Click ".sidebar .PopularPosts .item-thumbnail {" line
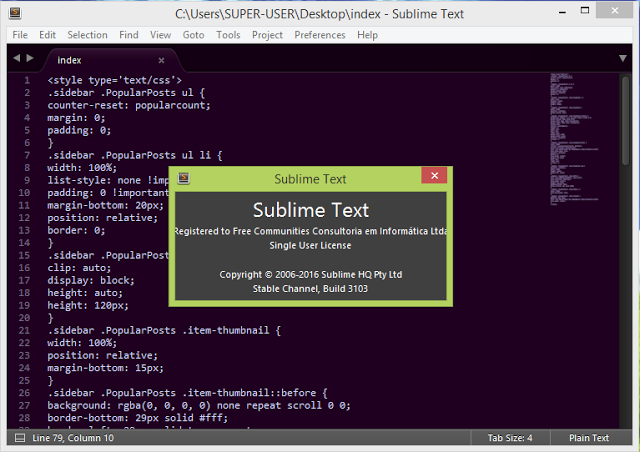Viewport: 640px width, 452px height. click(164, 330)
